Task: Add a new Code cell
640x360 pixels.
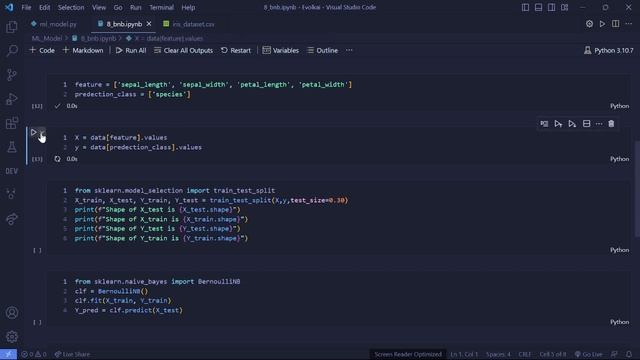Action: [42, 51]
